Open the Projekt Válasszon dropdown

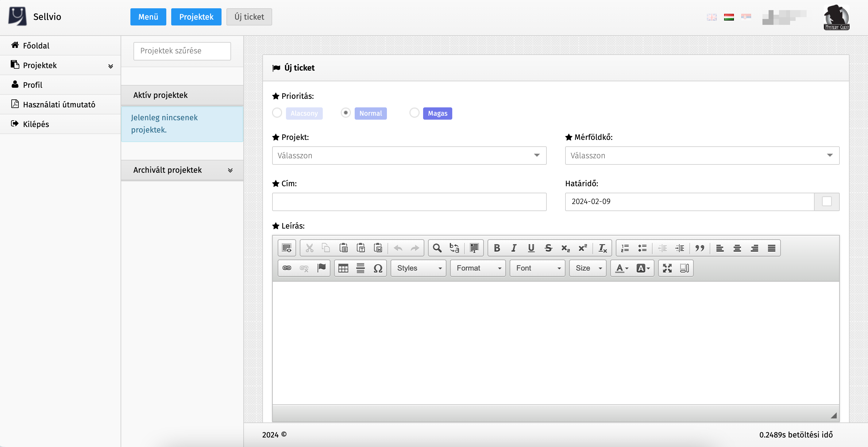pos(409,156)
